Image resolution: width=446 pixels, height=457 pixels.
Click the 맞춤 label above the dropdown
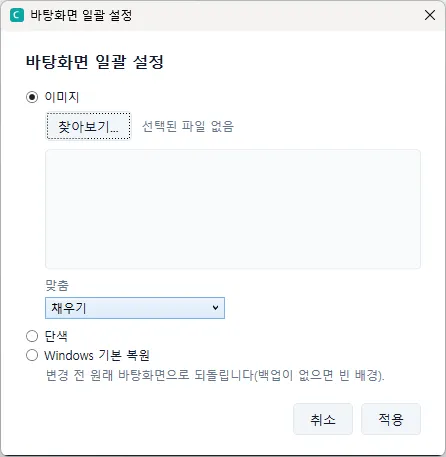(57, 285)
